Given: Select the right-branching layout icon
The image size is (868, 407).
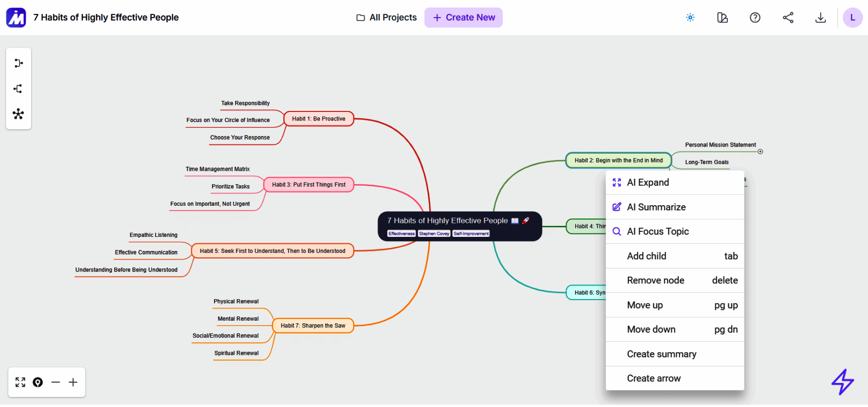Looking at the screenshot, I should click(x=19, y=63).
